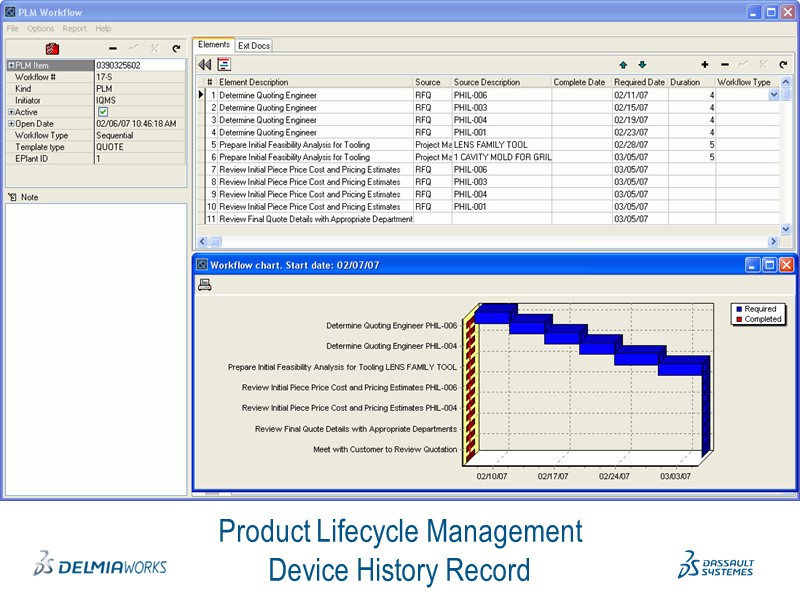Switch to the Ext Docs tab

(x=253, y=45)
